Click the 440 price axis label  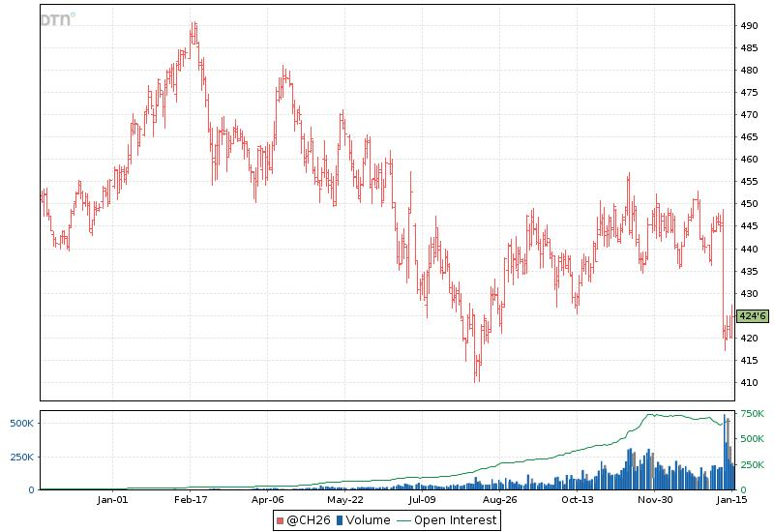749,249
